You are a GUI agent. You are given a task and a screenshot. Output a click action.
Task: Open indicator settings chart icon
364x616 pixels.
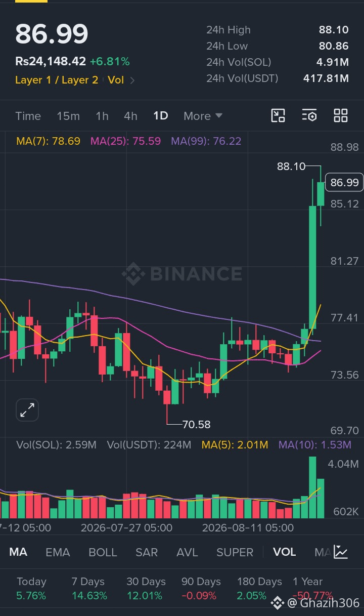point(341,552)
